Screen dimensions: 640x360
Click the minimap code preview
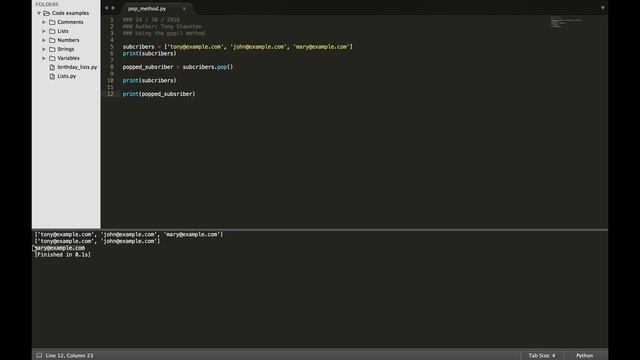pyautogui.click(x=567, y=22)
